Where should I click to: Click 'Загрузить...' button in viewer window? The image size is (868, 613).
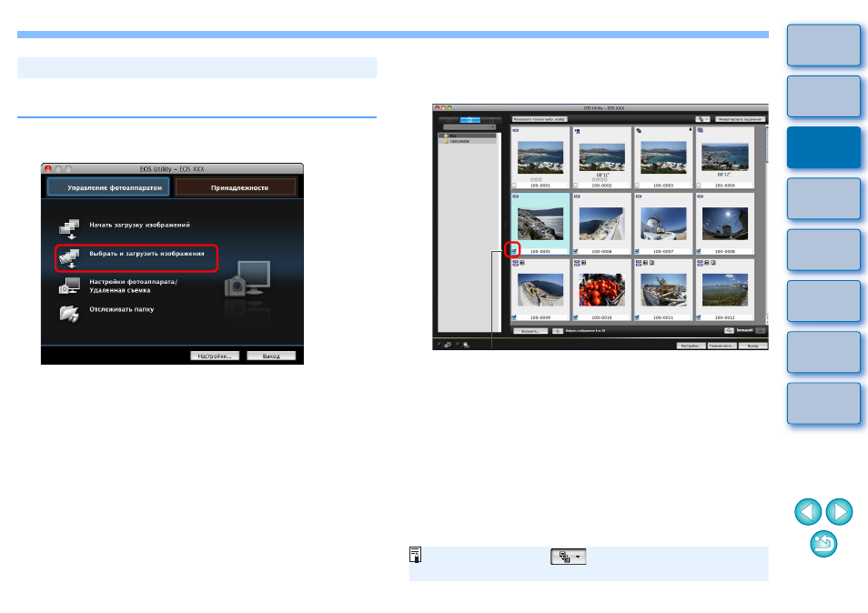tap(530, 331)
